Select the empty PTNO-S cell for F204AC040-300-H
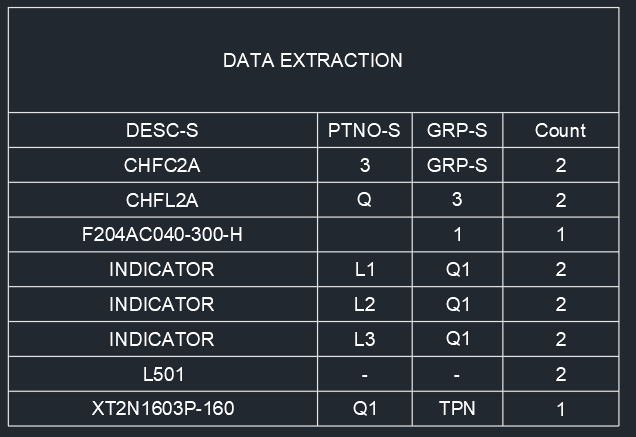636x437 pixels. coord(365,235)
